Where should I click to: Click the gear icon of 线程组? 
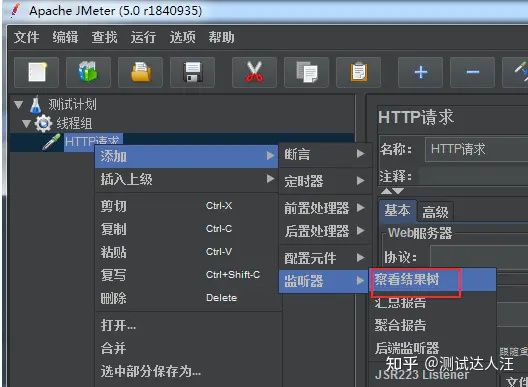(x=43, y=123)
